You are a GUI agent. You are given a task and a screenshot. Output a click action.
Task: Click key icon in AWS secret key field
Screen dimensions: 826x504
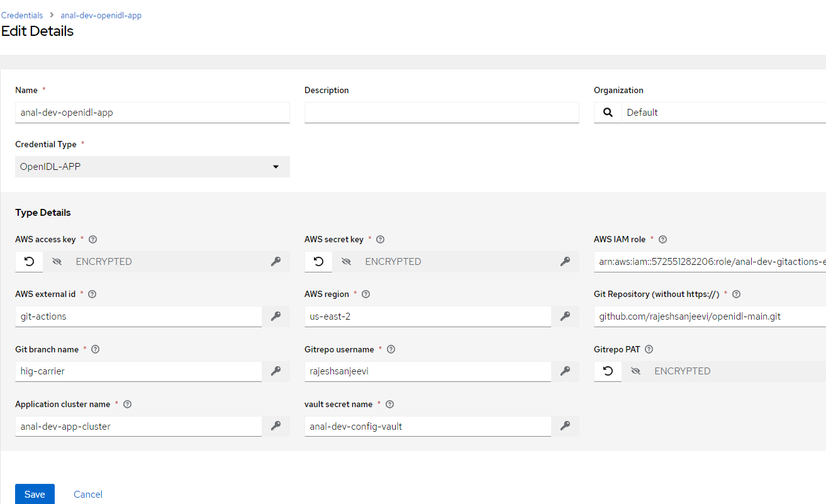[565, 262]
